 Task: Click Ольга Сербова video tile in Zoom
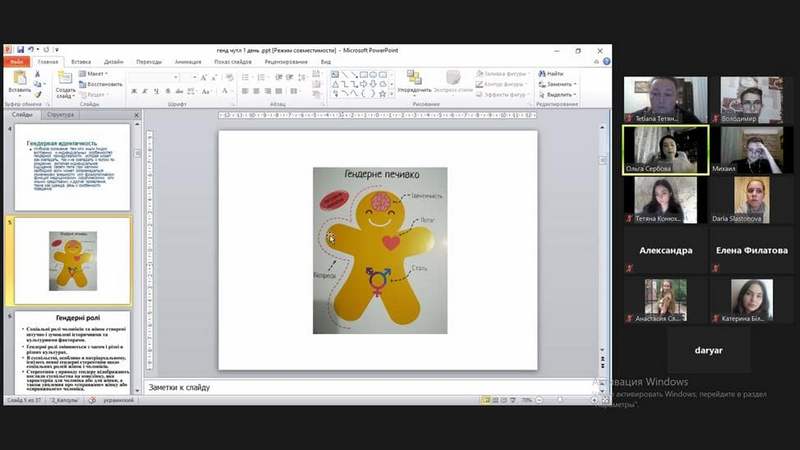[666, 150]
